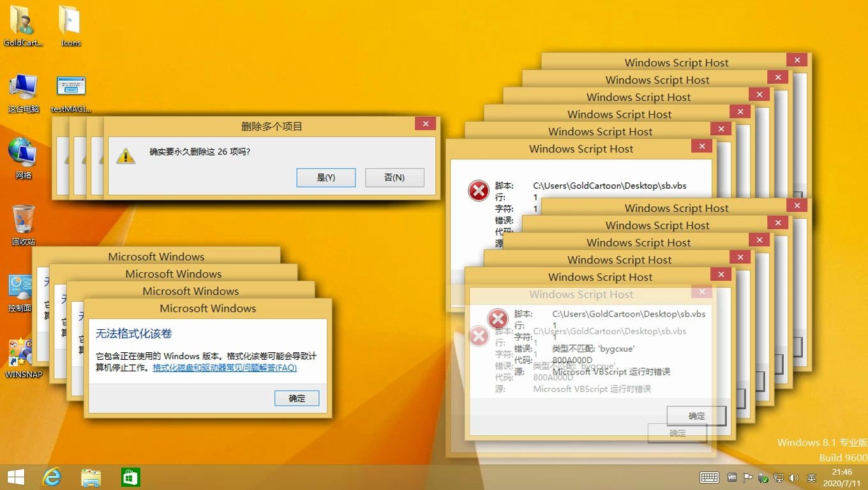Close the 删除多个项目 dialog

[425, 124]
